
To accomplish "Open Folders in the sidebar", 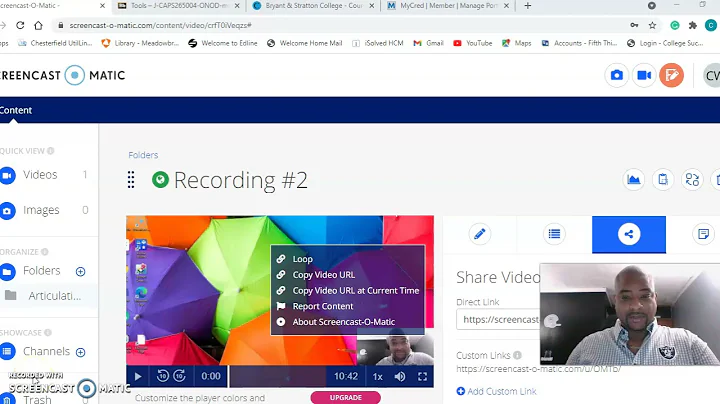I will point(41,271).
